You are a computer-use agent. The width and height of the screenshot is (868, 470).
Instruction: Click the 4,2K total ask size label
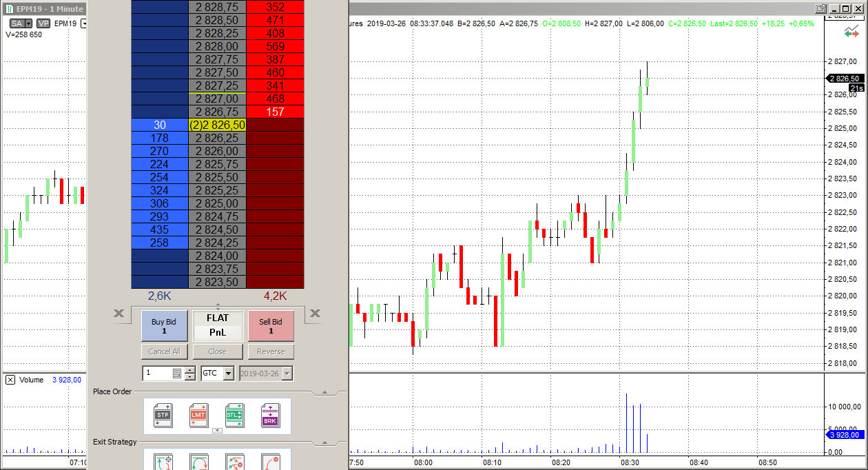[x=275, y=296]
